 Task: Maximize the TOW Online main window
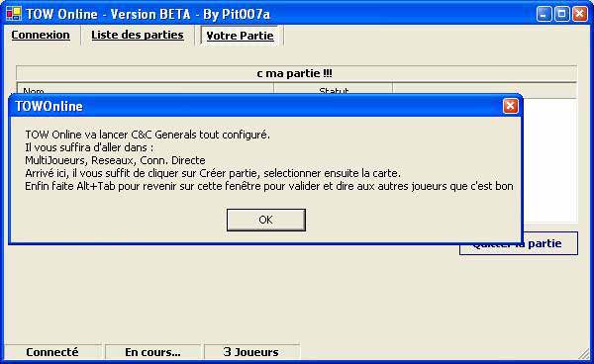coord(561,14)
